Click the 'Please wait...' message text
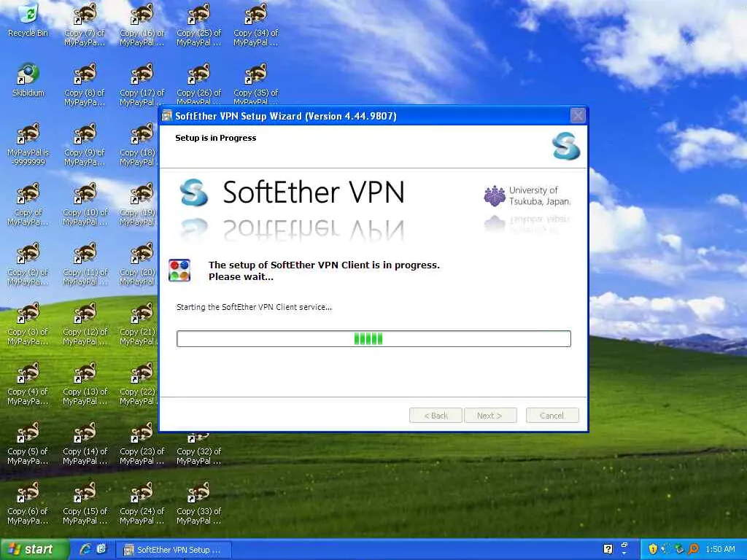747x560 pixels. pos(241,277)
